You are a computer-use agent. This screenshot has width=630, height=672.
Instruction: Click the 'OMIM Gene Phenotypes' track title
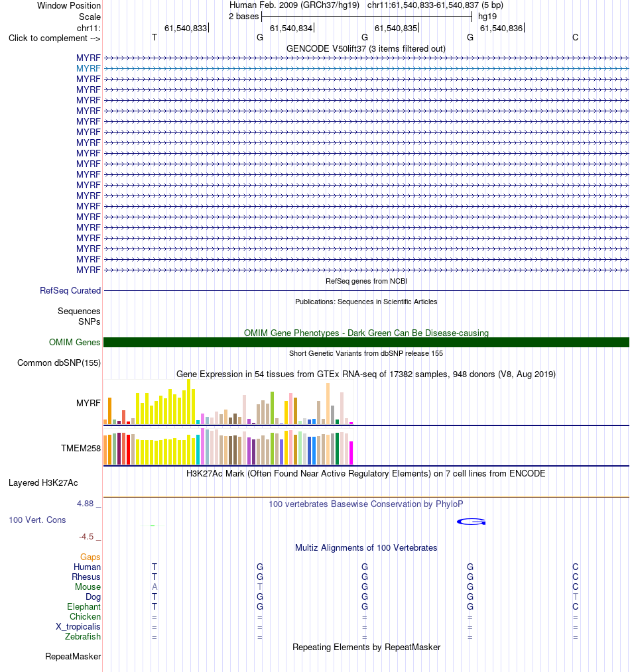[x=366, y=333]
